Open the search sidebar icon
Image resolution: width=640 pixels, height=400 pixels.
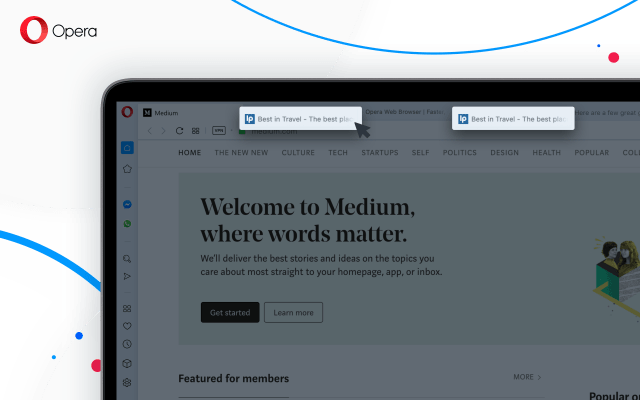tap(127, 259)
